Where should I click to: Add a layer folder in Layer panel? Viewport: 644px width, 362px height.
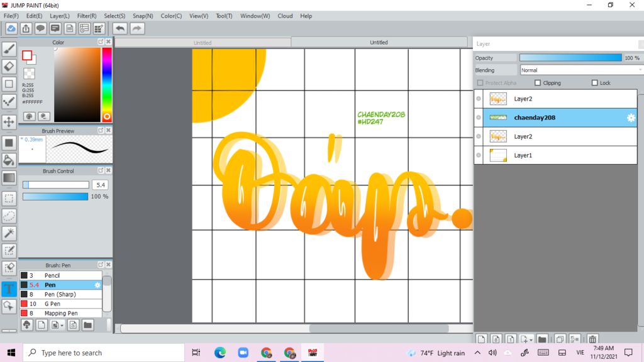point(542,339)
